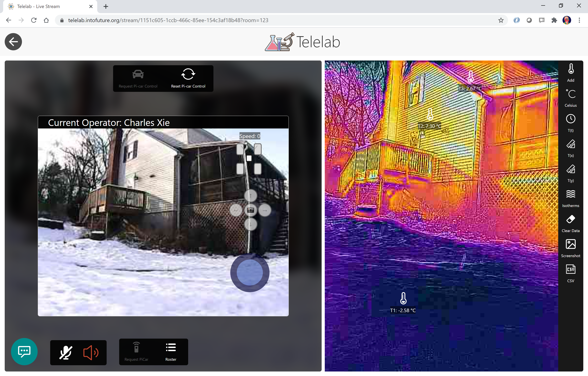Click the Speed: 0 label
Viewport: 588px width, 376px height.
[x=250, y=136]
